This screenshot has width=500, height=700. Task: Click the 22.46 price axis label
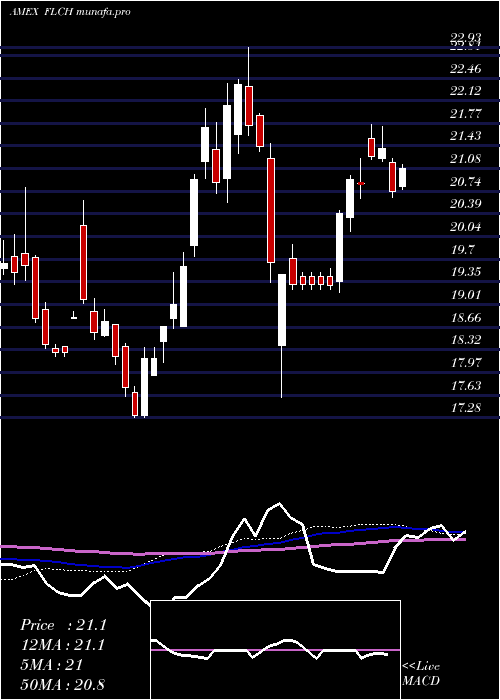click(466, 69)
